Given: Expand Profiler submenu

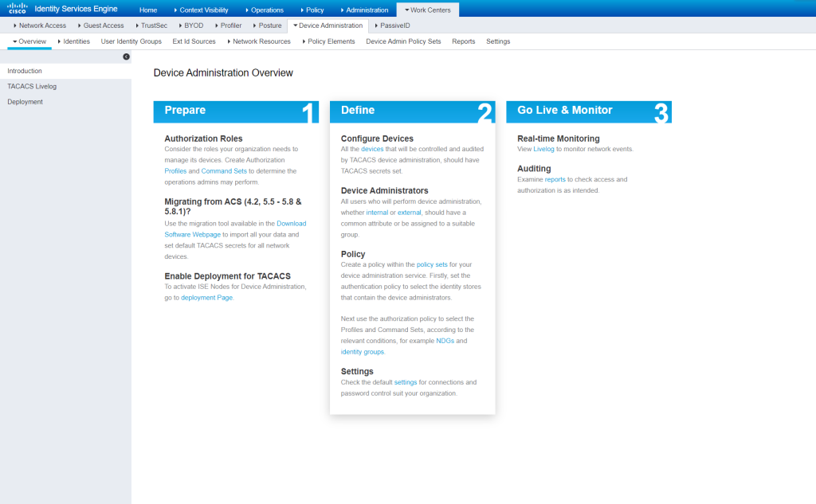Looking at the screenshot, I should [229, 25].
